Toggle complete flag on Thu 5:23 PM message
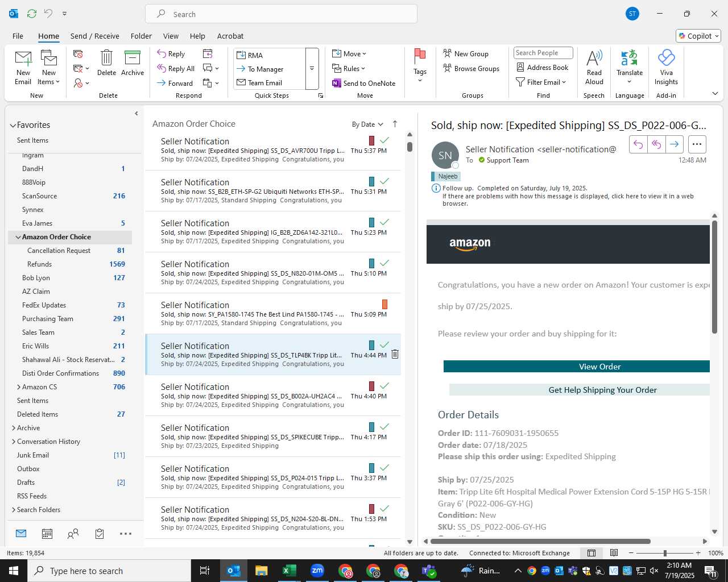Image resolution: width=728 pixels, height=582 pixels. tap(384, 222)
